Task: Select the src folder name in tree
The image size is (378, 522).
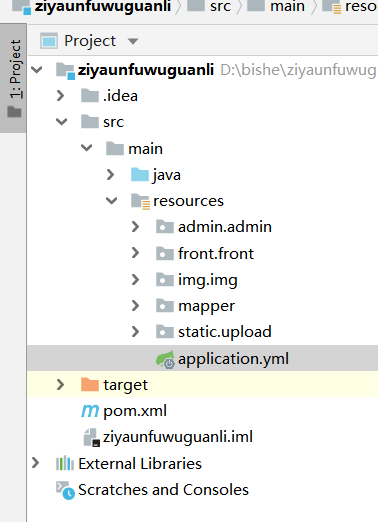Action: click(x=113, y=122)
